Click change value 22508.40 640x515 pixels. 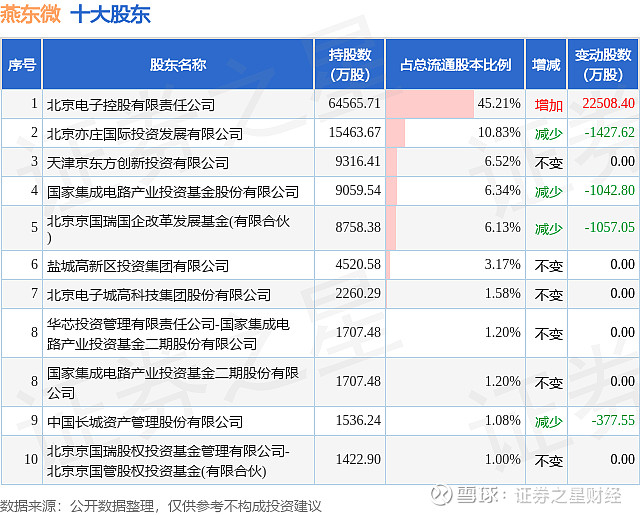[x=608, y=103]
